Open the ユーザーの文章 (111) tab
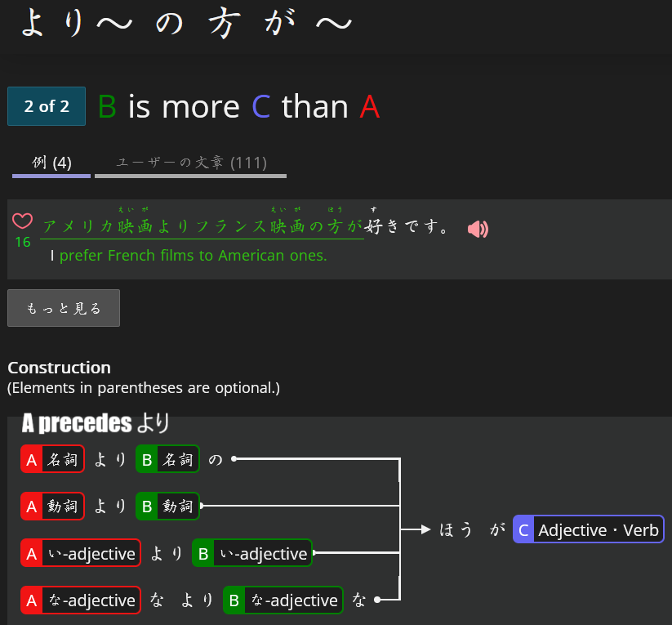This screenshot has height=625, width=672. [191, 163]
